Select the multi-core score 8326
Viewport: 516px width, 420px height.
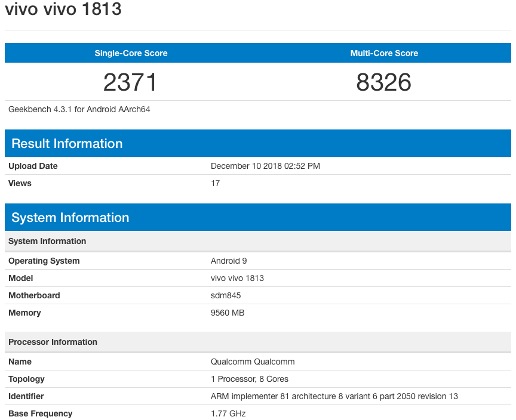[x=383, y=82]
